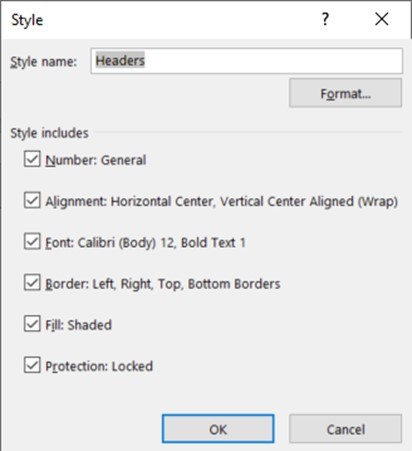Disable the Font: Calibri checkbox
Image resolution: width=412 pixels, height=451 pixels.
click(32, 241)
